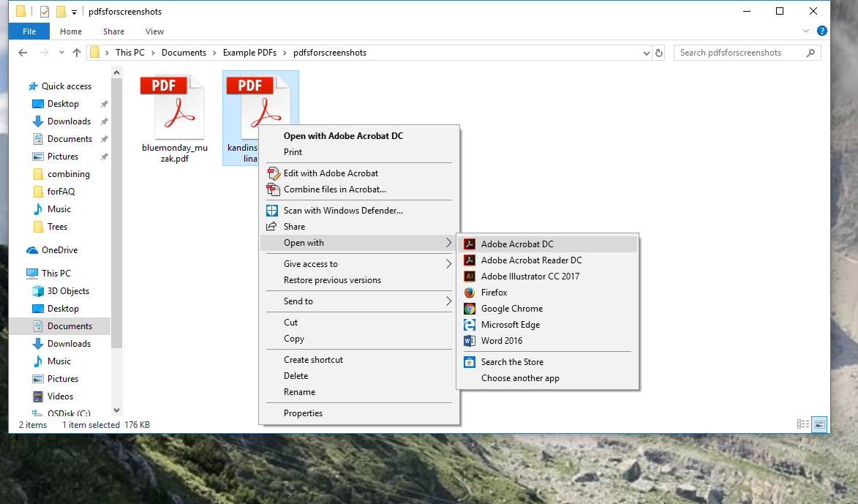
Task: Open with Adobe Acrobat DC from submenu
Action: point(547,244)
